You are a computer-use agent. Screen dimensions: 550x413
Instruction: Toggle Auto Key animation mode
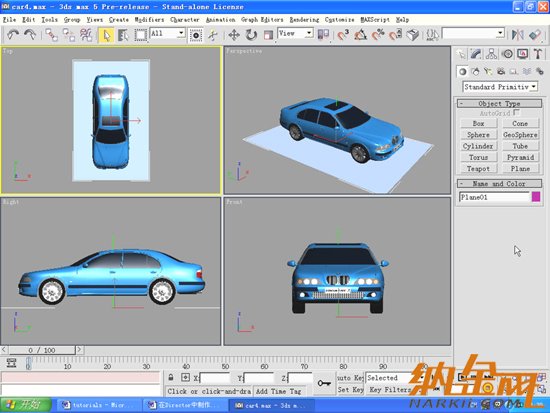pos(350,378)
